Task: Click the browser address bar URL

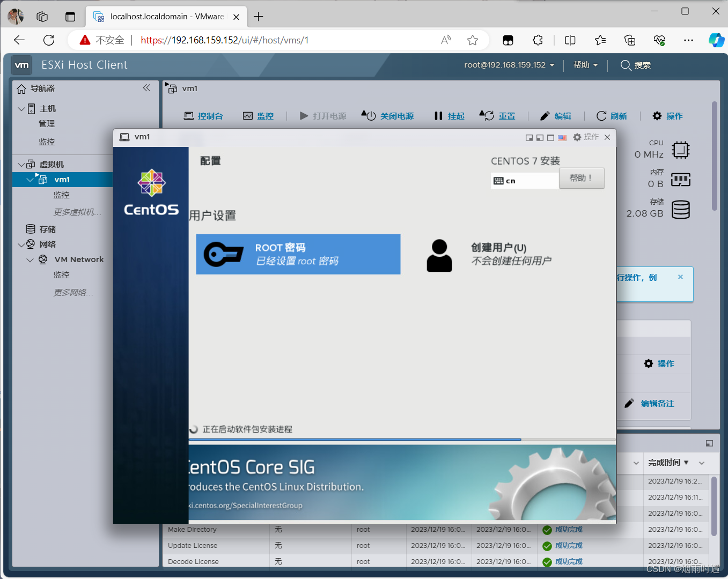Action: tap(224, 40)
